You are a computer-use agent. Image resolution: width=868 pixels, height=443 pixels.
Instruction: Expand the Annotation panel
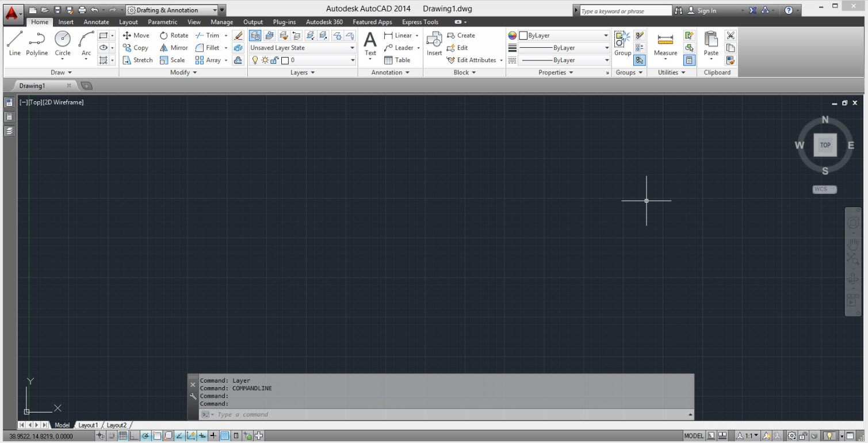pos(390,72)
